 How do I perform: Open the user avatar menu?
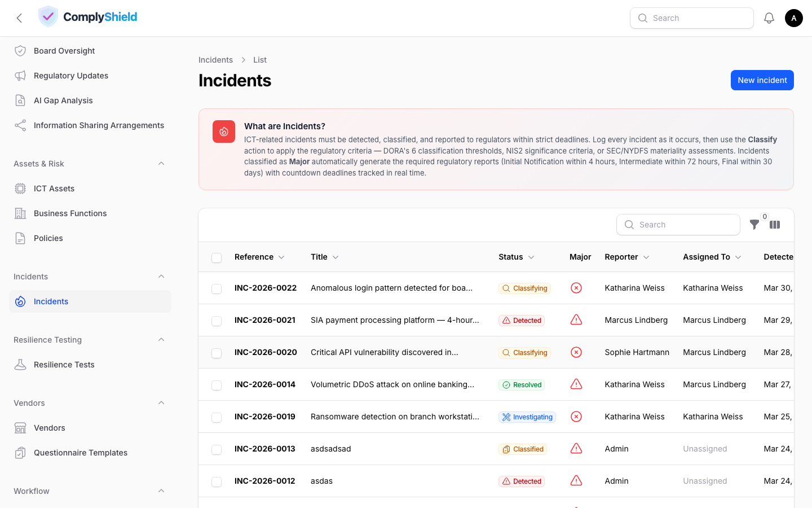(x=794, y=18)
